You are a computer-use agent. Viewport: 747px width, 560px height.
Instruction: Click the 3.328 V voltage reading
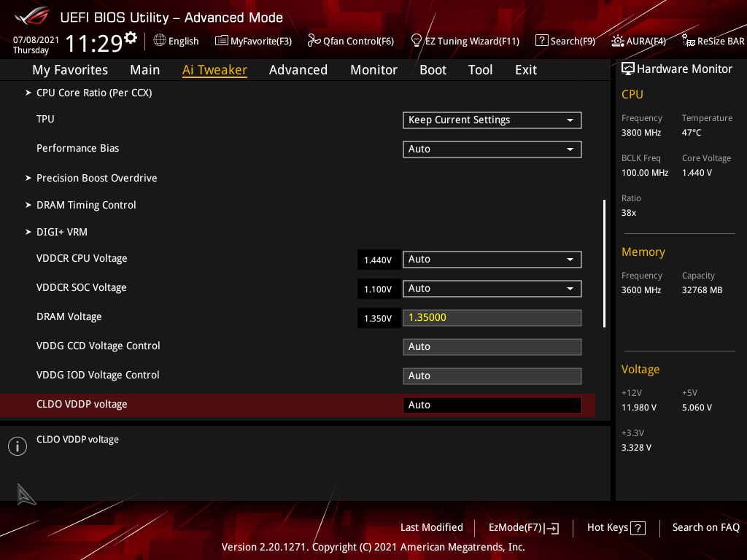(x=636, y=448)
